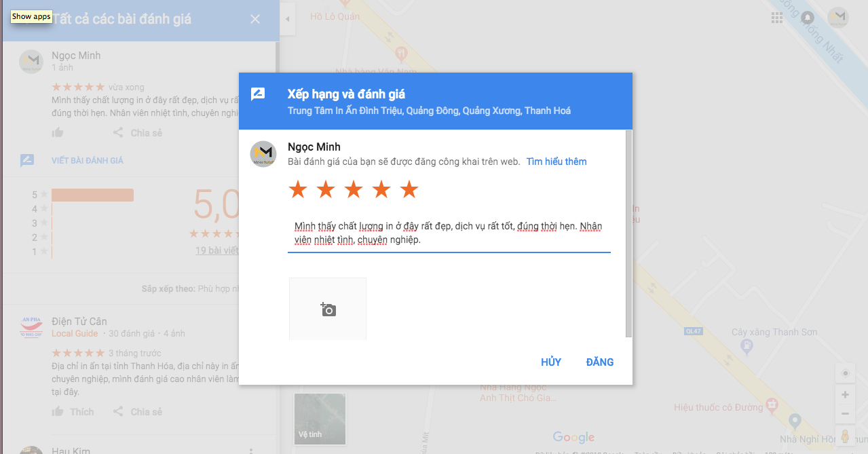Select the third rating star

click(354, 189)
